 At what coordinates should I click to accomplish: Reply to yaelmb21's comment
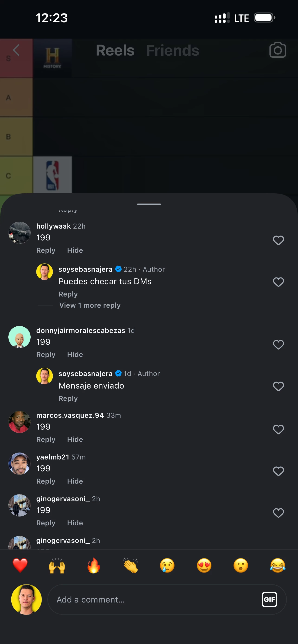click(46, 481)
